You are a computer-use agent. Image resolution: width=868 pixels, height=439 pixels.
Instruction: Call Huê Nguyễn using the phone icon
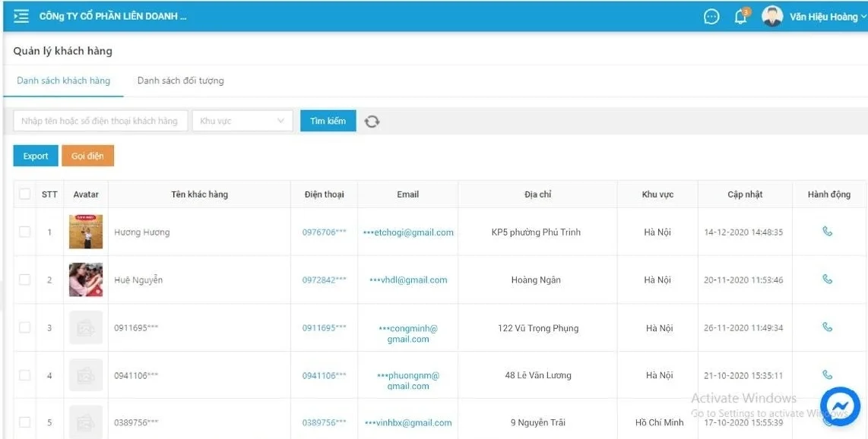click(828, 279)
